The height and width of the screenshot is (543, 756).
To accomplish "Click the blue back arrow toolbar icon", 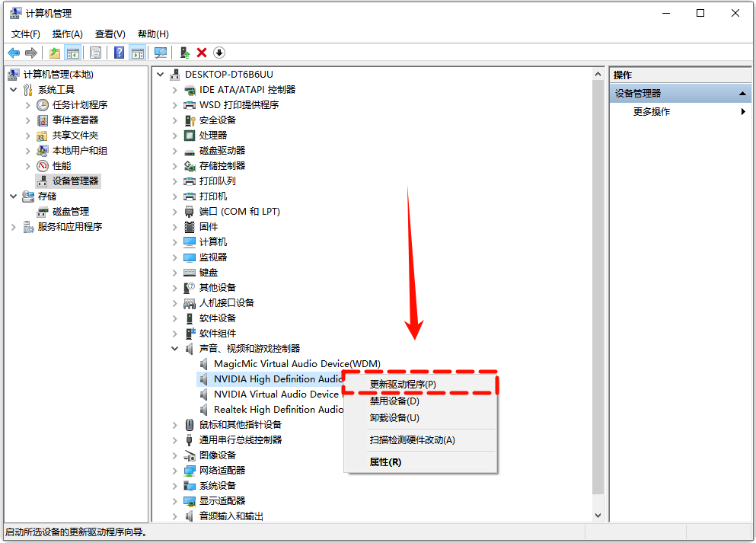I will (13, 53).
